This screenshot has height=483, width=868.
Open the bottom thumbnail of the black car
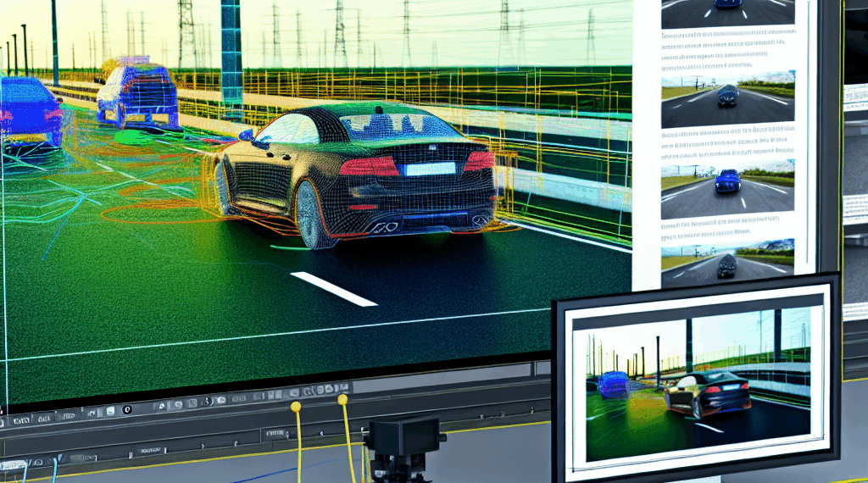(x=727, y=263)
